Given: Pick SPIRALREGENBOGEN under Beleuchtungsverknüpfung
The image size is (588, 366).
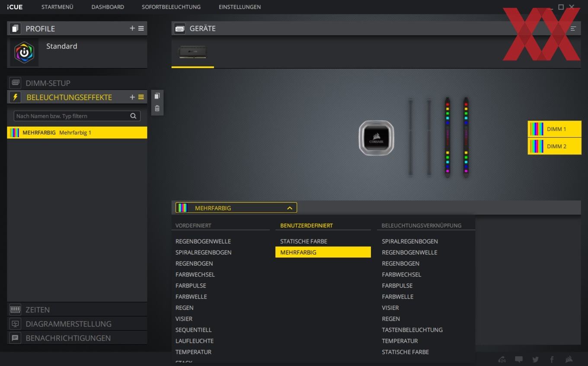Looking at the screenshot, I should coord(410,241).
